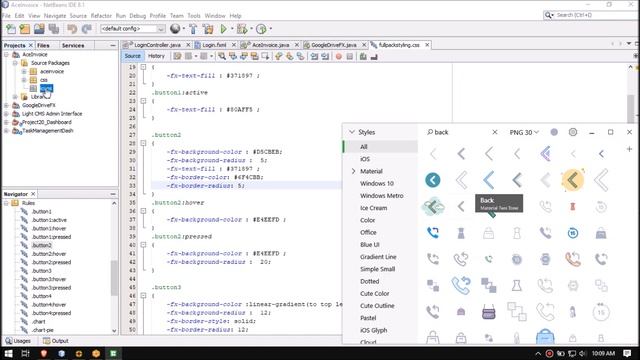Open the Navigate menu

55,16
